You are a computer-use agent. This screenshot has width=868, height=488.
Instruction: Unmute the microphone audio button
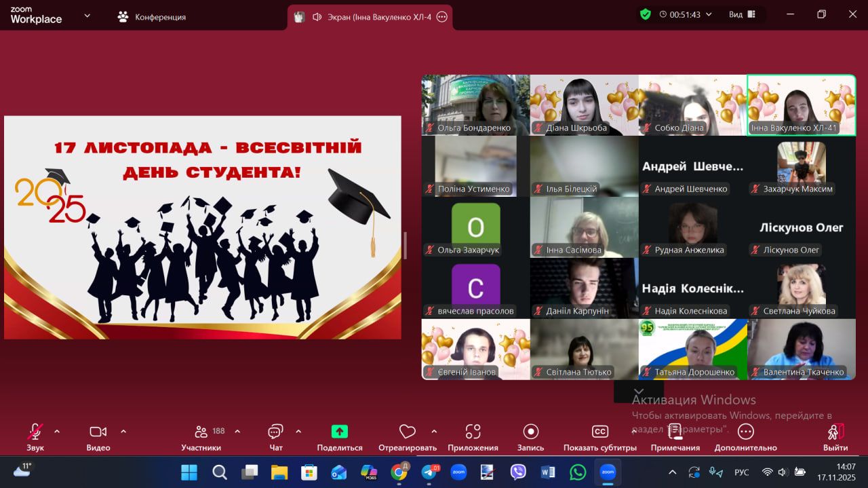(35, 432)
